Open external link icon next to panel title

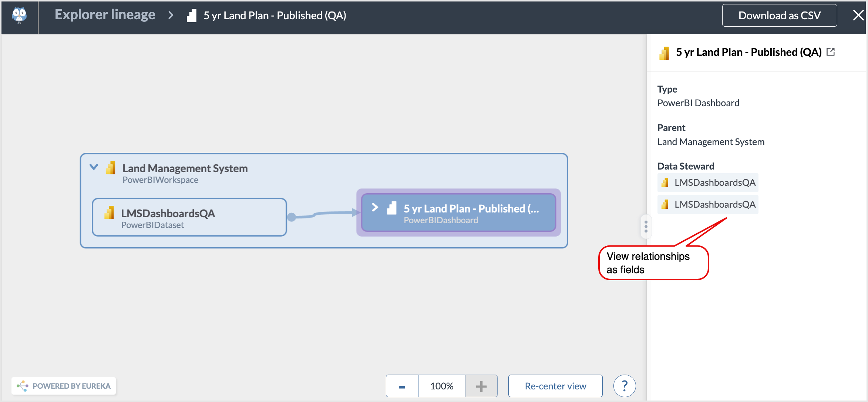[831, 52]
